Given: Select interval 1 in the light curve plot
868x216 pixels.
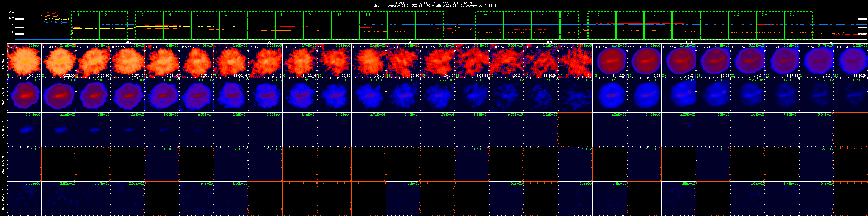Looking at the screenshot, I should click(86, 25).
